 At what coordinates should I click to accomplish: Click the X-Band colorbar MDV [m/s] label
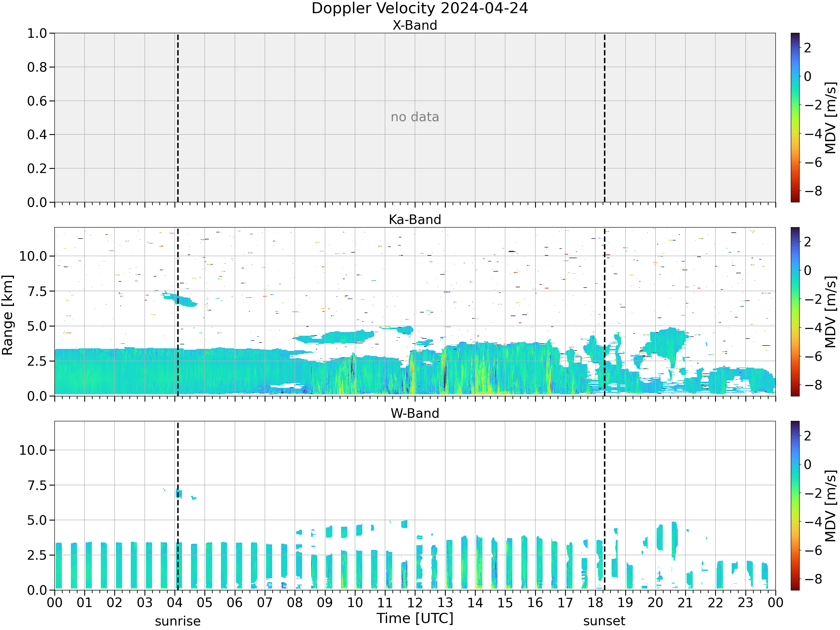point(831,118)
